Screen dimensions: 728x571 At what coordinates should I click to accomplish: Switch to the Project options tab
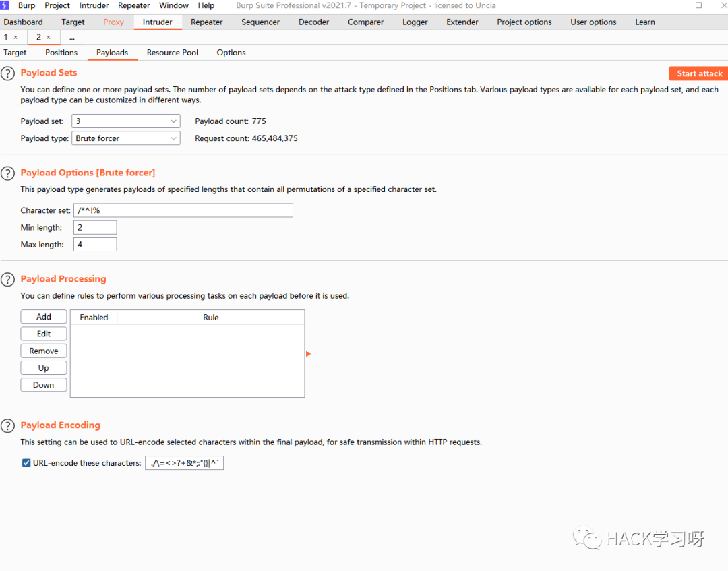(524, 22)
